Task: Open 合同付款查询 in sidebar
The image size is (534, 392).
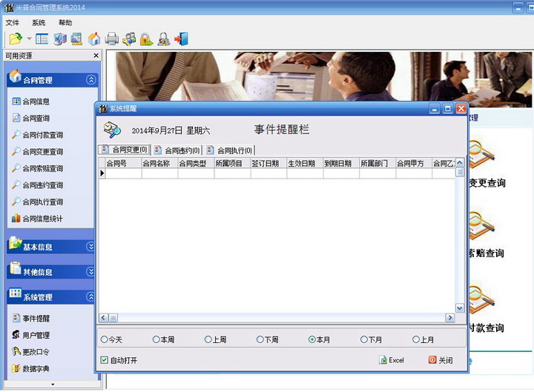Action: pos(38,135)
